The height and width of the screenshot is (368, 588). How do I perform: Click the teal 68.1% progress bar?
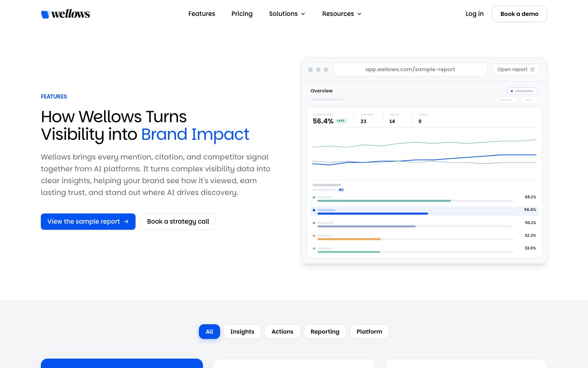pyautogui.click(x=384, y=201)
